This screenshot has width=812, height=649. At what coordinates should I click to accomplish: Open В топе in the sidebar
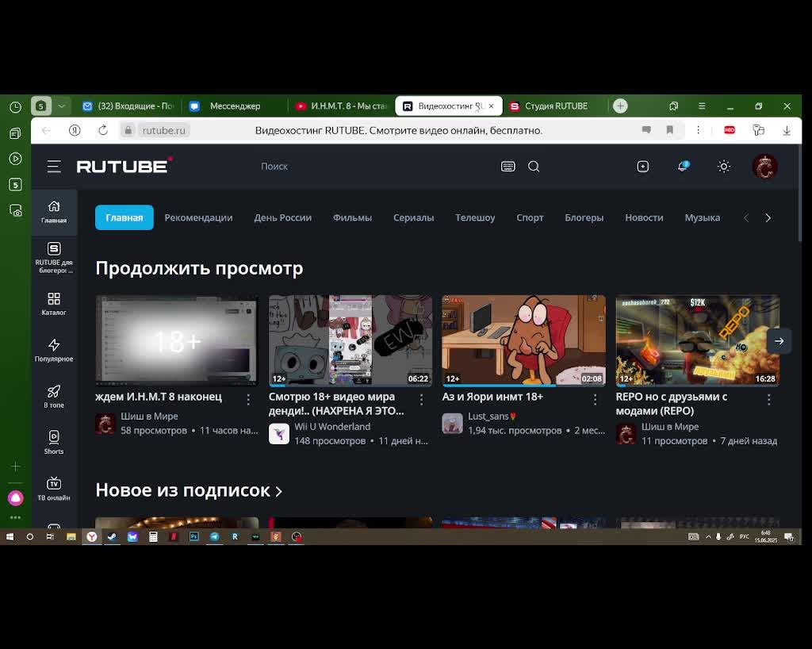pos(54,397)
